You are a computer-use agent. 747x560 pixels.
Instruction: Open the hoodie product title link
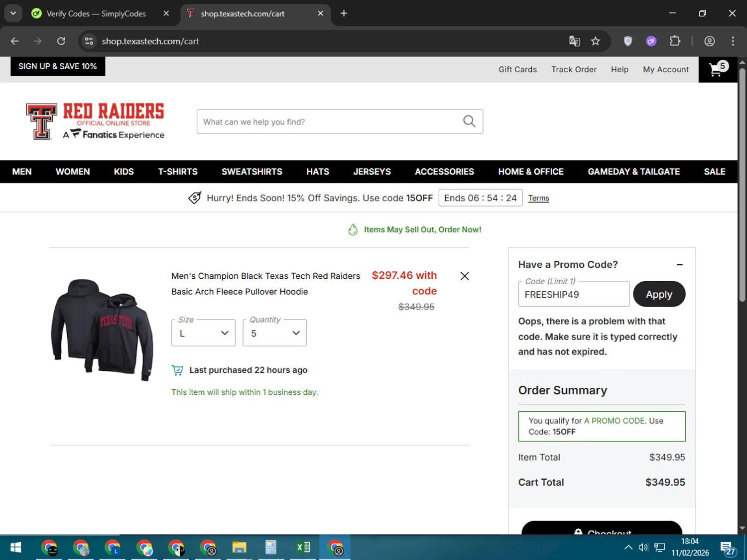pos(265,284)
